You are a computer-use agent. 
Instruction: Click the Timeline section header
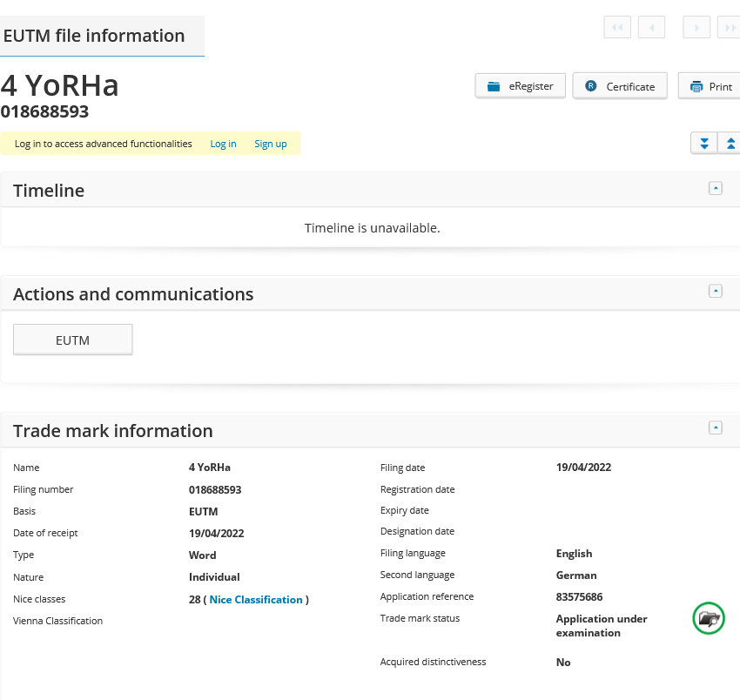tap(49, 191)
